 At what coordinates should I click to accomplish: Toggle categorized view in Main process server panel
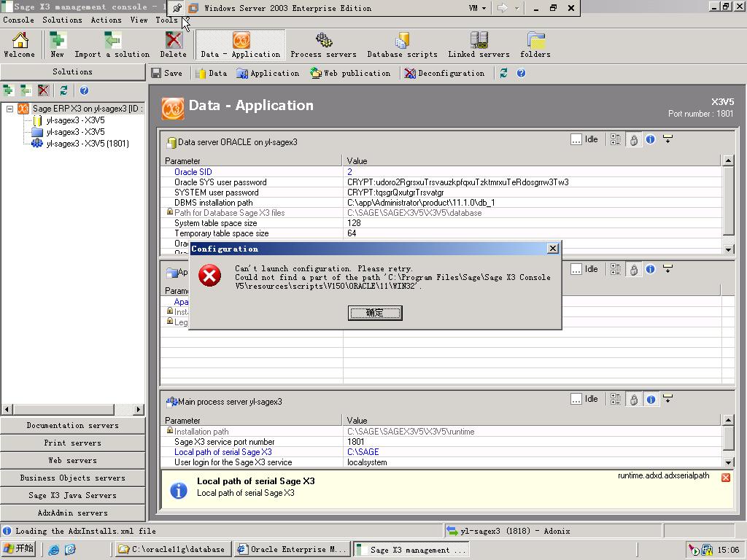[616, 400]
